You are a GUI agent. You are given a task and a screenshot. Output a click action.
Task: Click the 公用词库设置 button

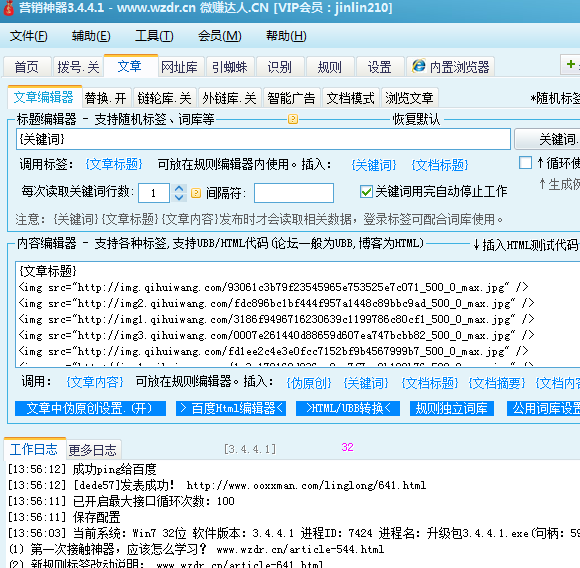pyautogui.click(x=543, y=408)
